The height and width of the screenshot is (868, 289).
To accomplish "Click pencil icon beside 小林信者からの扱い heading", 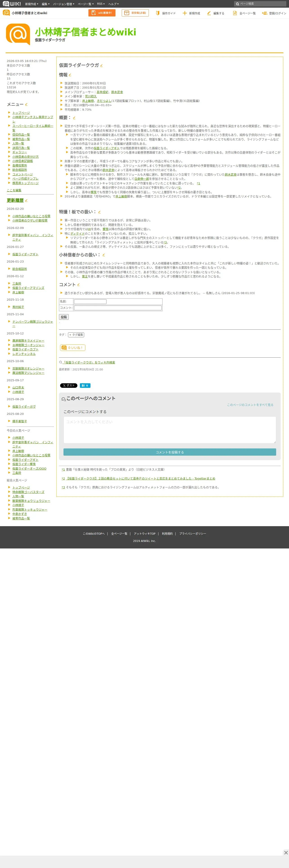I will point(104,255).
